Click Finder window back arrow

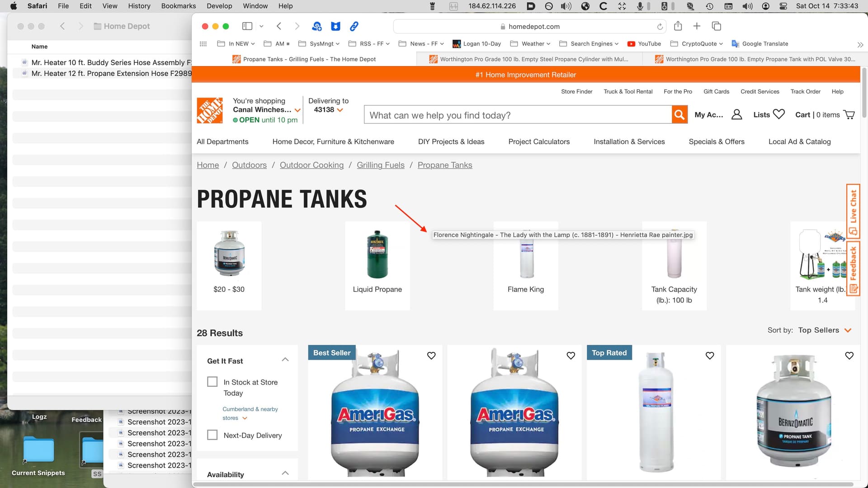click(62, 26)
